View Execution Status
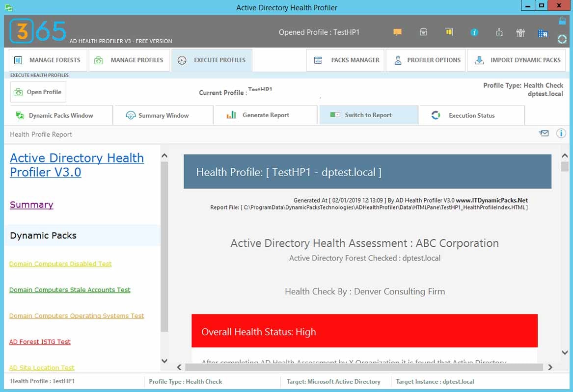Image resolution: width=573 pixels, height=392 pixels. tap(472, 115)
